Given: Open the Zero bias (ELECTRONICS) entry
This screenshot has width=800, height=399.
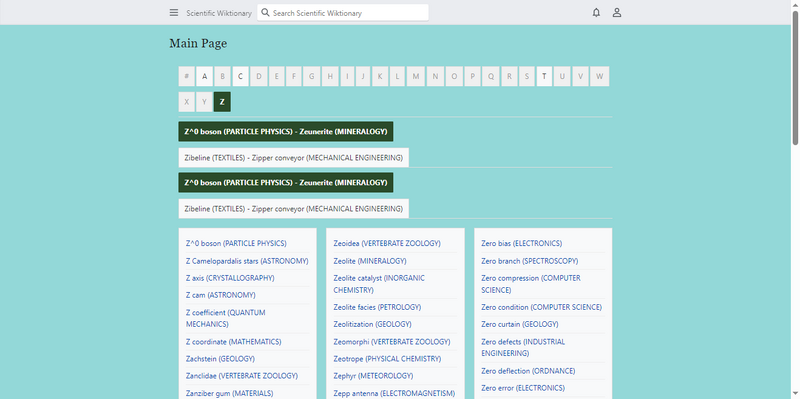Looking at the screenshot, I should [521, 243].
